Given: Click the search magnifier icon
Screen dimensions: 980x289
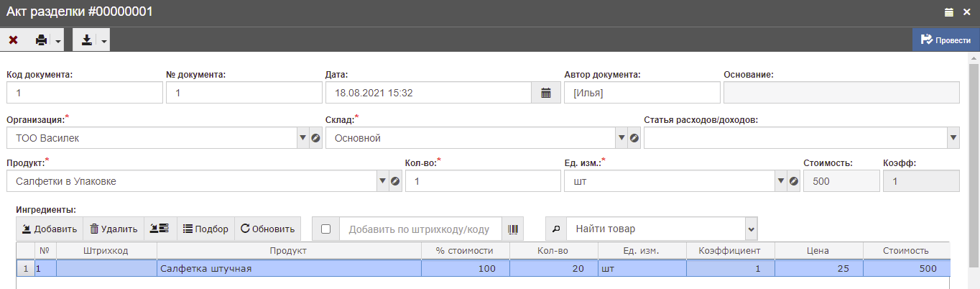Looking at the screenshot, I should point(555,229).
